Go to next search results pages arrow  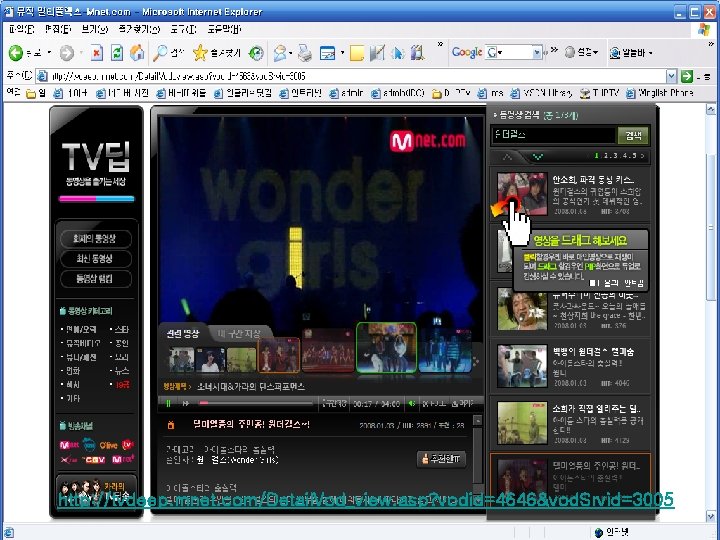pyautogui.click(x=642, y=156)
